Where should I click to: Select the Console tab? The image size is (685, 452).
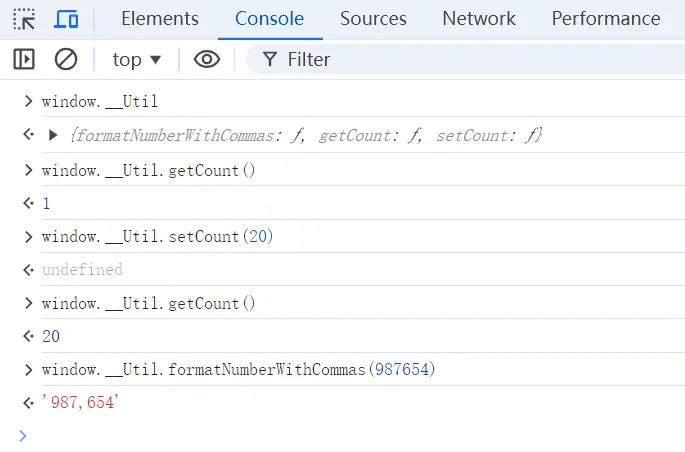point(269,19)
